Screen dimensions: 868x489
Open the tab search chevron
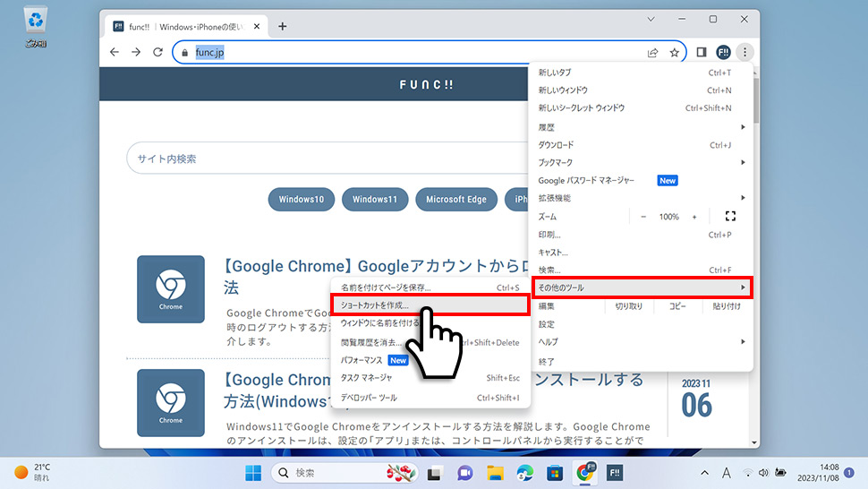pyautogui.click(x=651, y=20)
